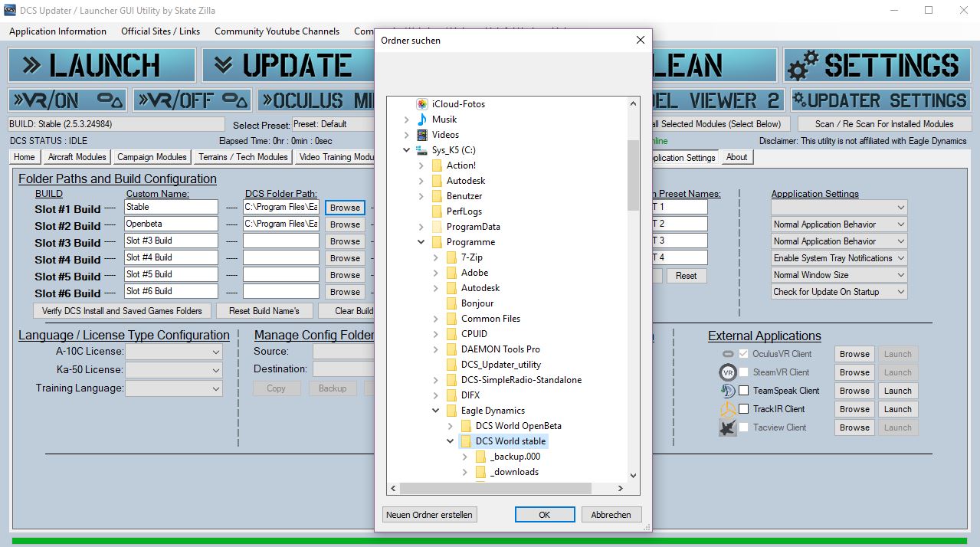980x547 pixels.
Task: Click the OculusVR Client headset icon
Action: 728,354
